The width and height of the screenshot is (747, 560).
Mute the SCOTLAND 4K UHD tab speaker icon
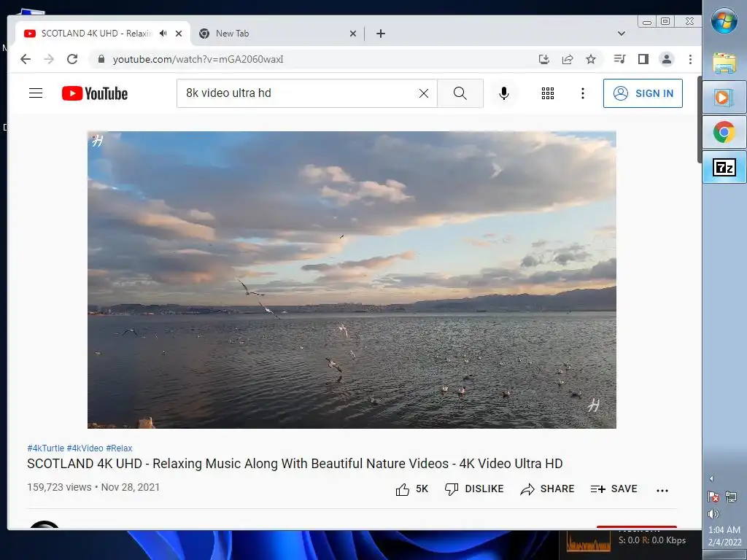point(163,34)
